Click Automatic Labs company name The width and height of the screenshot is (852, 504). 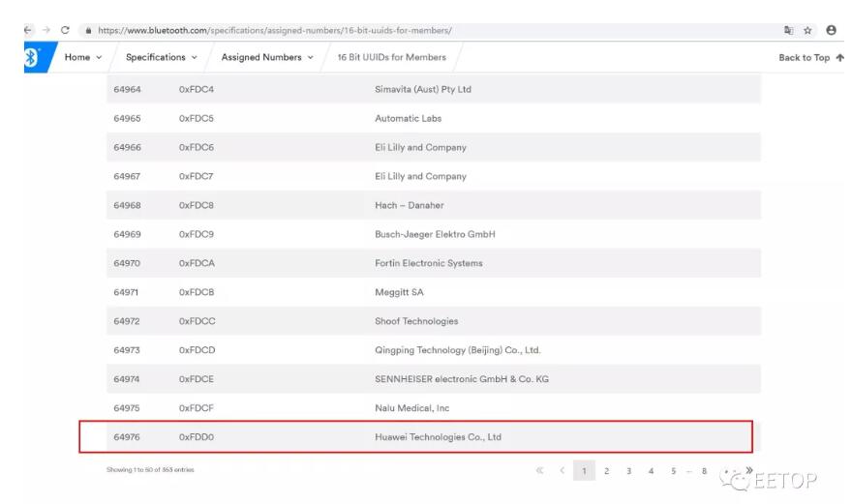[x=408, y=118]
